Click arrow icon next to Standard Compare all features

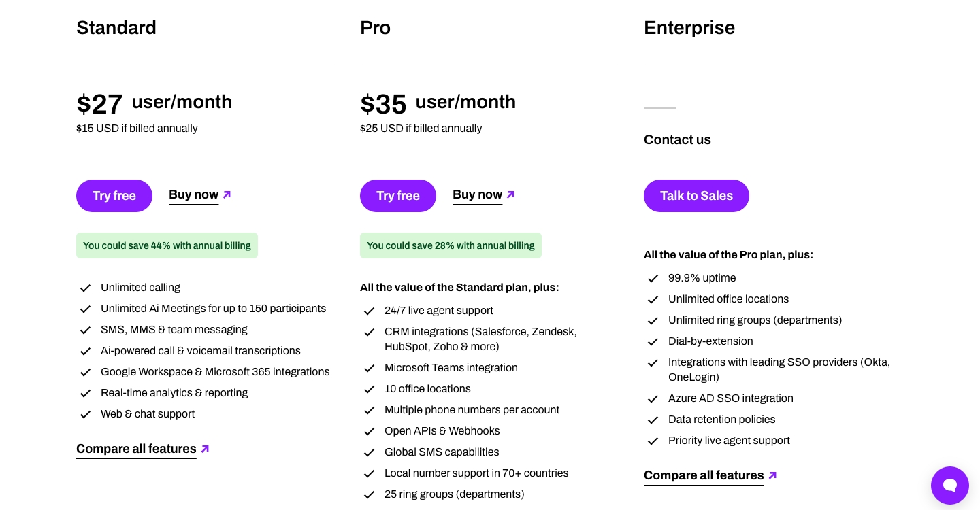pos(205,449)
